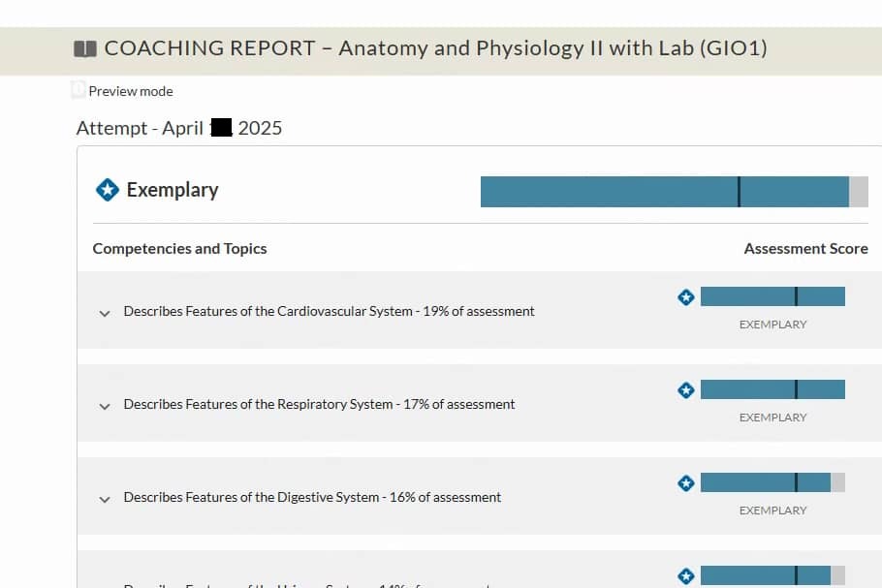Click the Preview mode label
The image size is (882, 588).
pyautogui.click(x=131, y=91)
